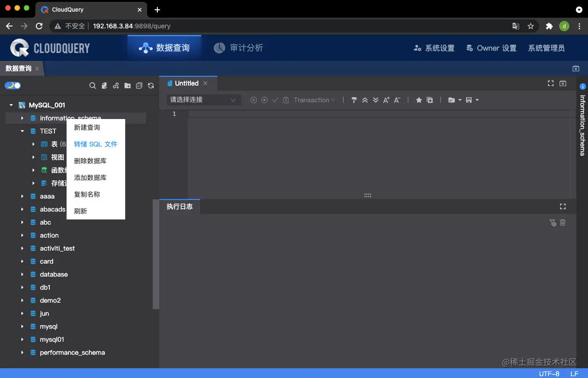588x378 pixels.
Task: Select 复制名称 in context menu
Action: point(96,194)
